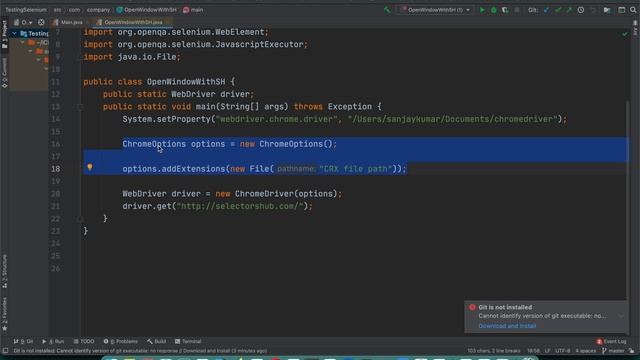Open the Git tool window tab
Image resolution: width=640 pixels, height=360 pixels.
tap(23, 341)
